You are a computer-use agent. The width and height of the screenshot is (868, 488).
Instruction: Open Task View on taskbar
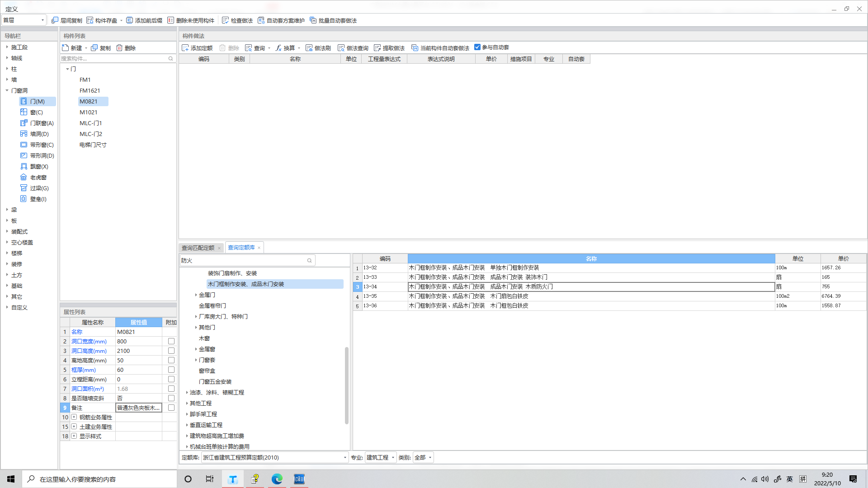point(210,479)
